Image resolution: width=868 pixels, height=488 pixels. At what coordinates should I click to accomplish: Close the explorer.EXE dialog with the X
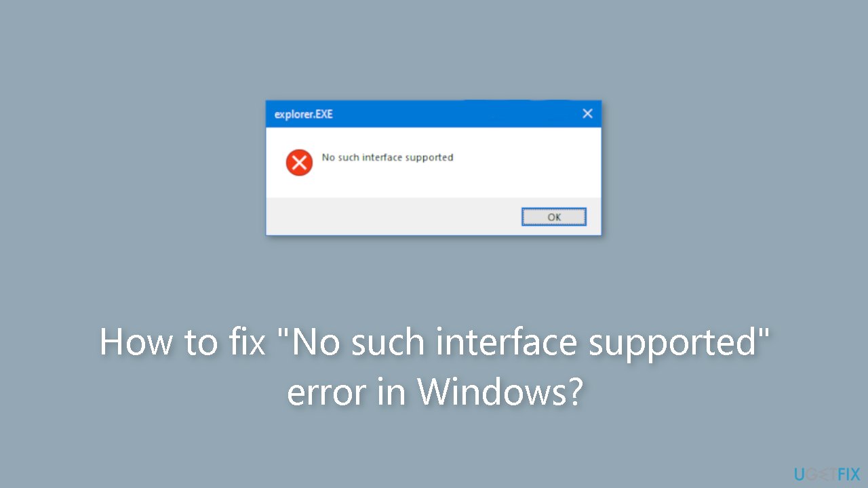pyautogui.click(x=587, y=113)
